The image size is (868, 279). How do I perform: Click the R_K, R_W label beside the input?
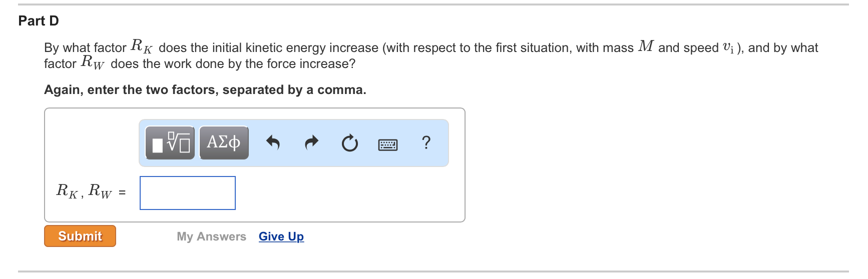[84, 191]
